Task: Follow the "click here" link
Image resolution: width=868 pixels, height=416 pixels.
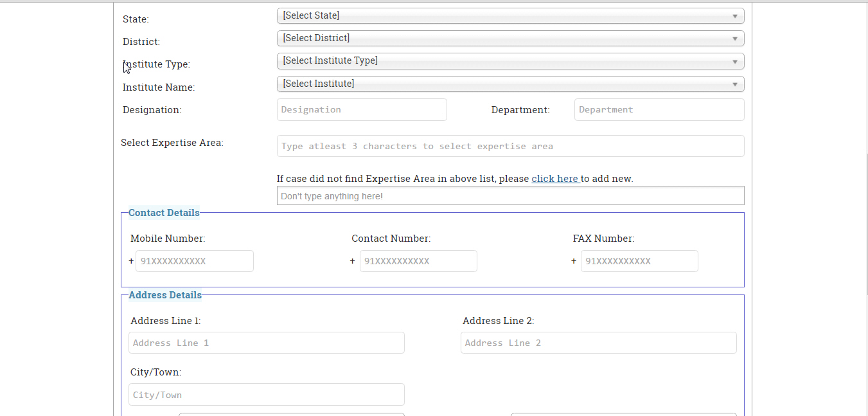Action: coord(555,179)
